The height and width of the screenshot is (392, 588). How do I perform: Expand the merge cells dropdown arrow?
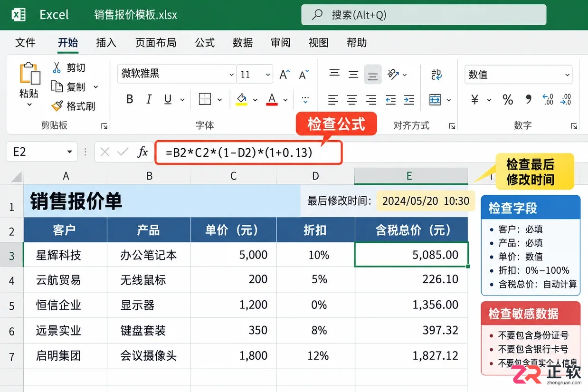tap(449, 100)
